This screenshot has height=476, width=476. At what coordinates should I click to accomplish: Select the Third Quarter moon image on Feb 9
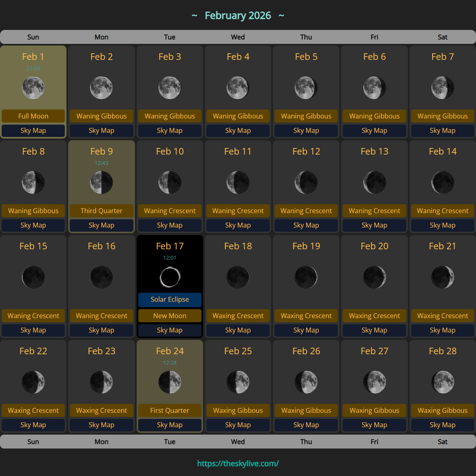(x=101, y=182)
